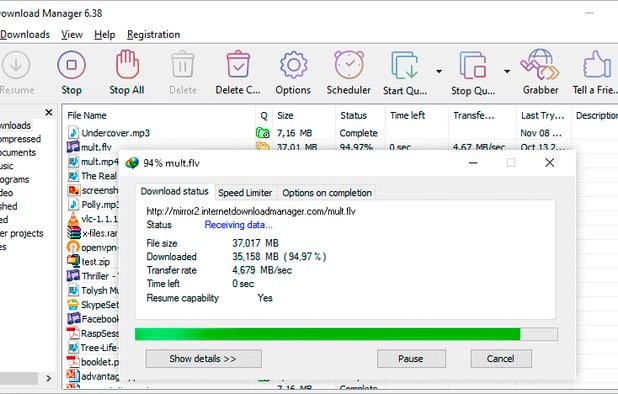Click the Tell a Friend thumbs-up icon
Image resolution: width=618 pixels, height=394 pixels.
click(597, 65)
